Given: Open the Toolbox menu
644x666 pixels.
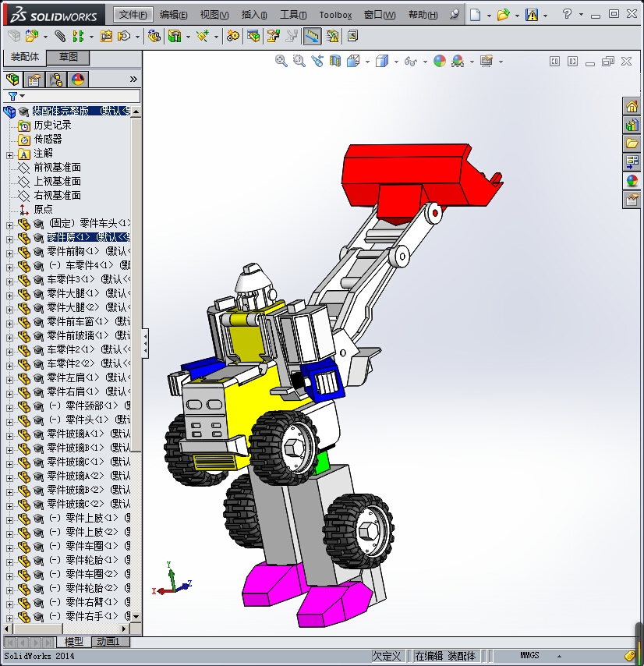Looking at the screenshot, I should pyautogui.click(x=335, y=16).
